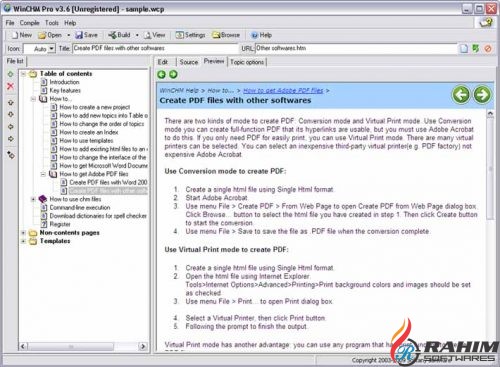Switch to the Preview tab
Image resolution: width=500 pixels, height=367 pixels.
(214, 61)
